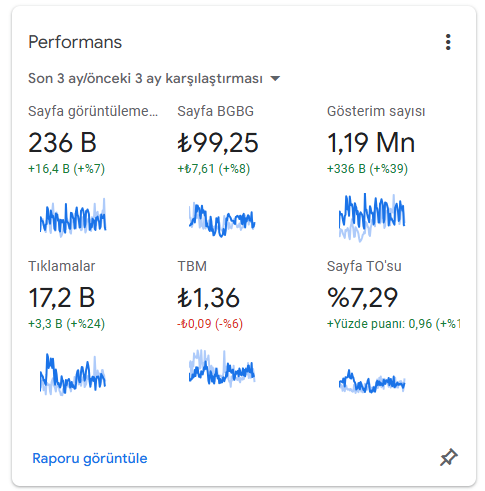Select the 236 B page views value
This screenshot has width=485, height=491.
coord(62,143)
